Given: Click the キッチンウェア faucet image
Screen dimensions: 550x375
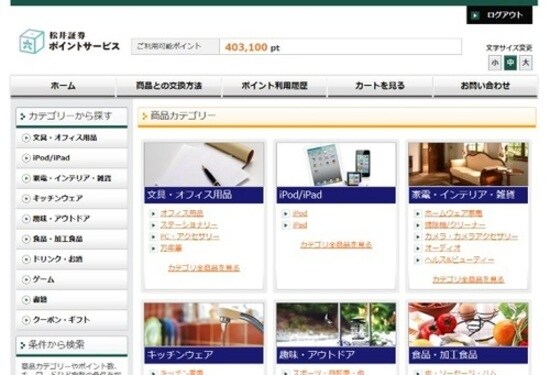Looking at the screenshot, I should point(204,325).
